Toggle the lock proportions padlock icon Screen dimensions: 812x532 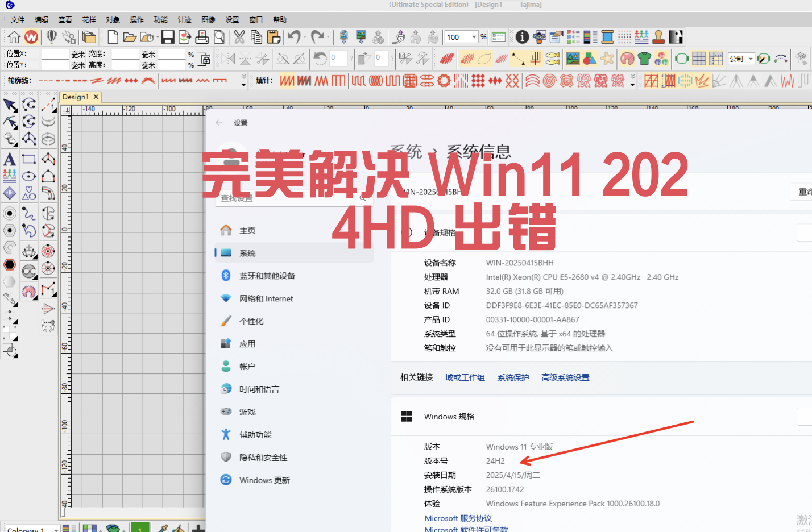click(205, 59)
